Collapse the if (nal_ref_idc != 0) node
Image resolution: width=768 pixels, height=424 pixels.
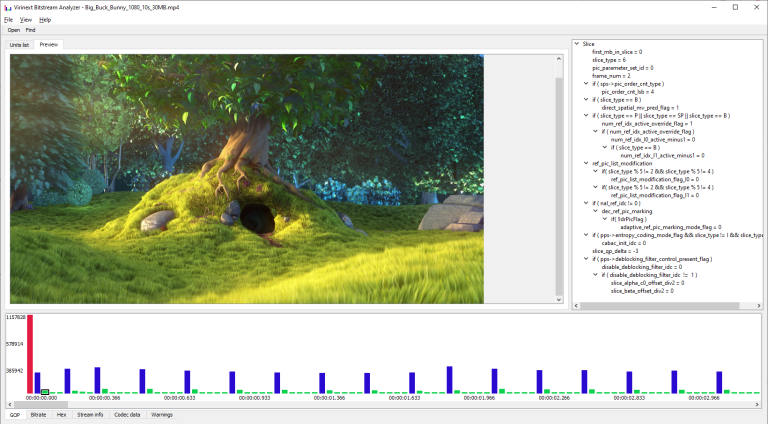(586, 203)
